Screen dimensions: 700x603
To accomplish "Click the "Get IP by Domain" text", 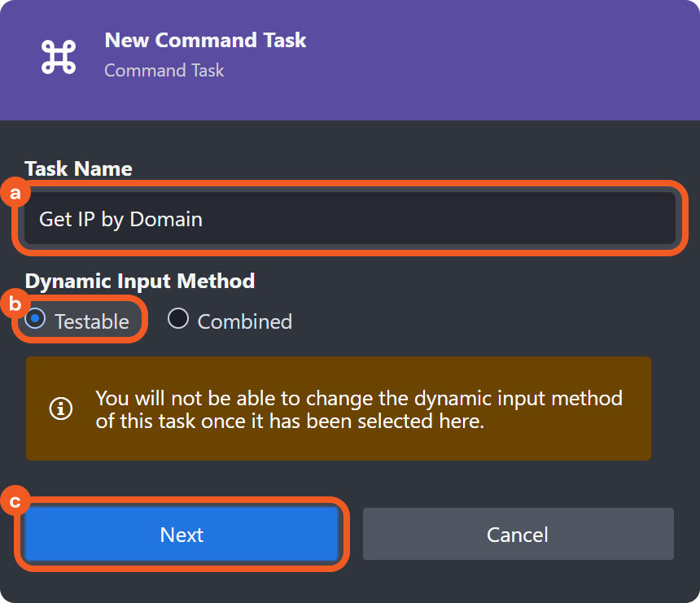I will coord(120,219).
